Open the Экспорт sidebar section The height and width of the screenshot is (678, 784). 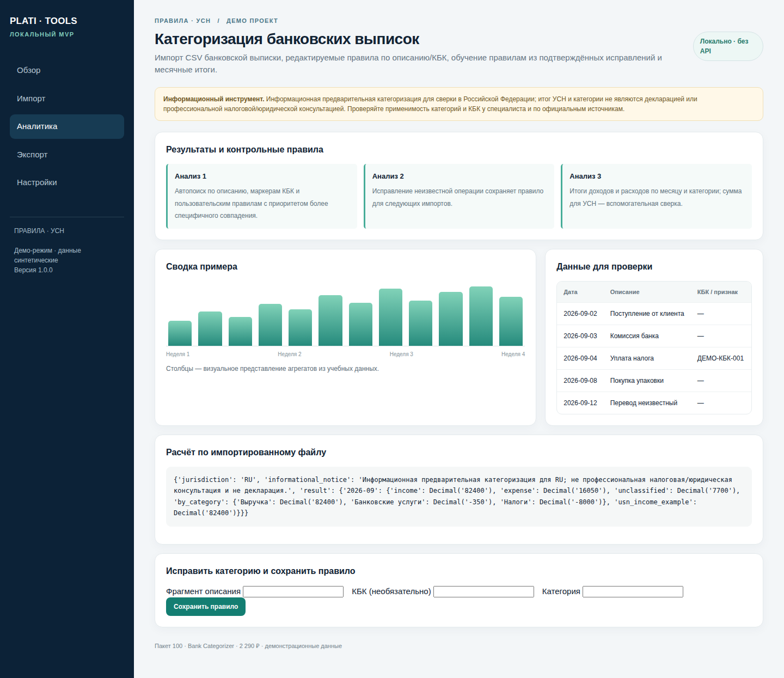point(67,155)
